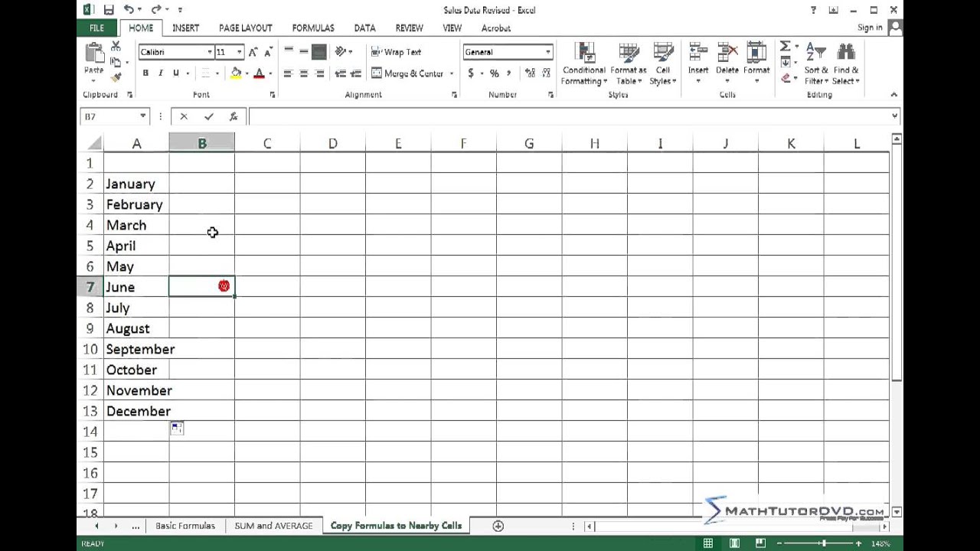Open the font name Calibri dropdown
This screenshot has width=980, height=551.
[x=209, y=52]
